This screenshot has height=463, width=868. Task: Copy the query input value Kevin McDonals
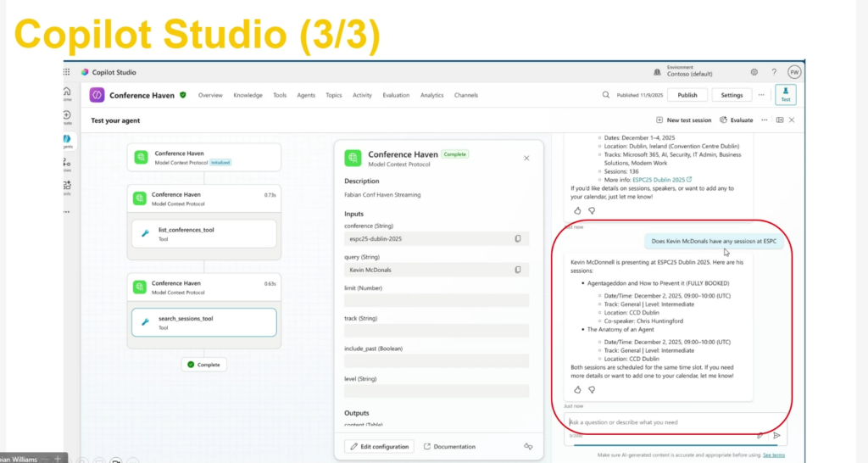click(517, 270)
